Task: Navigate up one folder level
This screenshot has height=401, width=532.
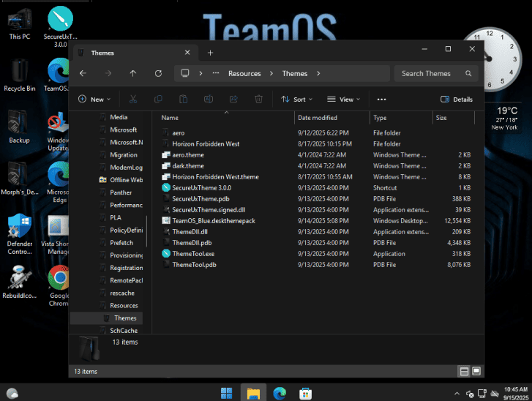Action: coord(133,73)
